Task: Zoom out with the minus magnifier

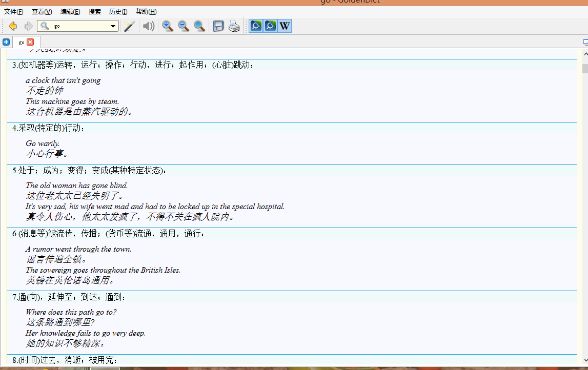Action: coord(183,26)
